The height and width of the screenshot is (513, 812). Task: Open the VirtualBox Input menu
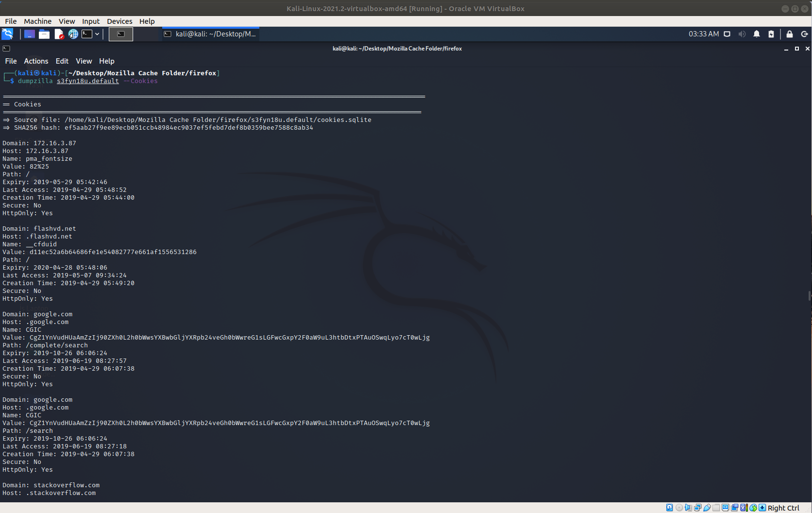click(x=91, y=21)
